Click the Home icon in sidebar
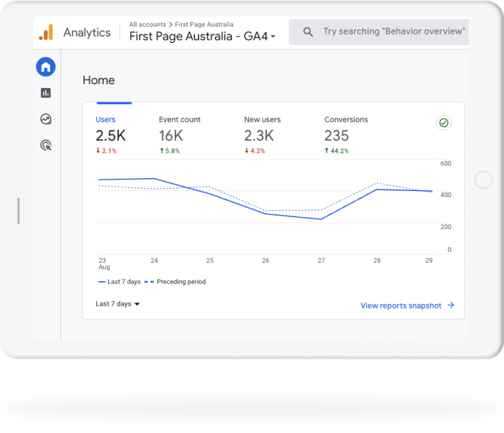 click(x=46, y=67)
